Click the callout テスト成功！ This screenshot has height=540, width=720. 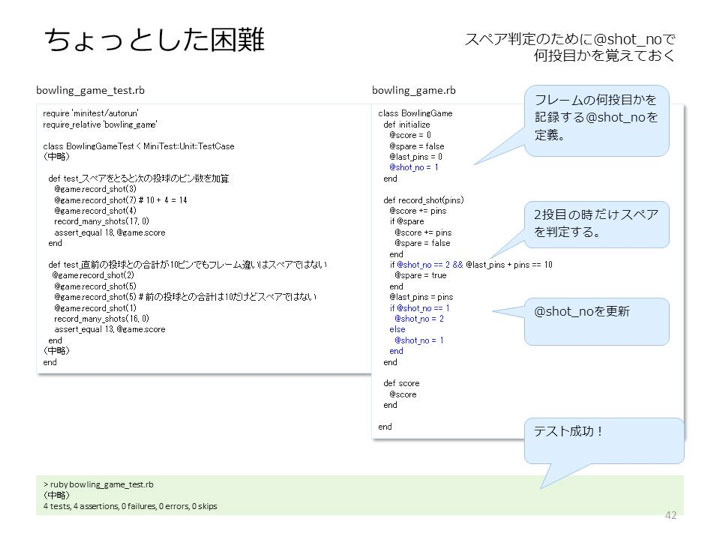pos(604,441)
